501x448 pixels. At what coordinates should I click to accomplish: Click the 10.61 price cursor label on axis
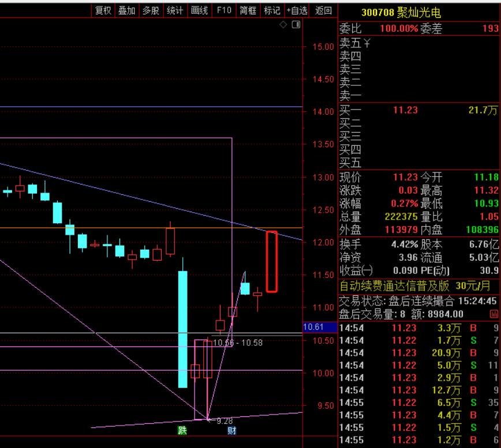313,327
